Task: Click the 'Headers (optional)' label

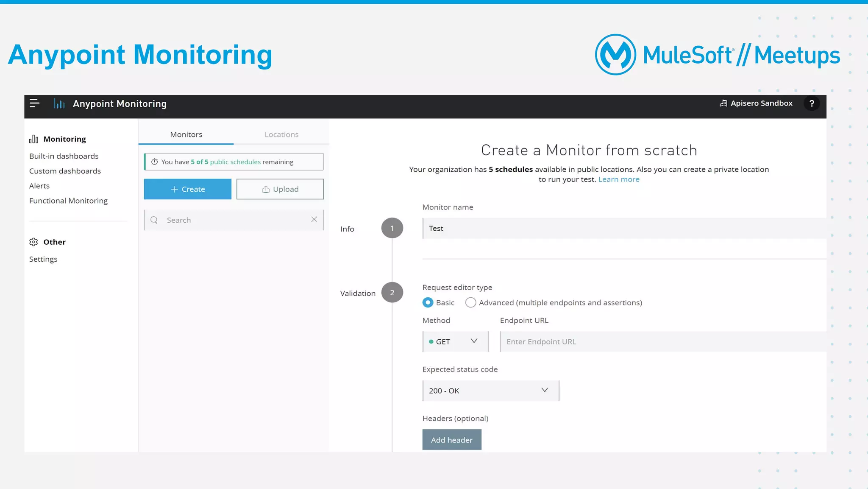Action: [455, 419]
